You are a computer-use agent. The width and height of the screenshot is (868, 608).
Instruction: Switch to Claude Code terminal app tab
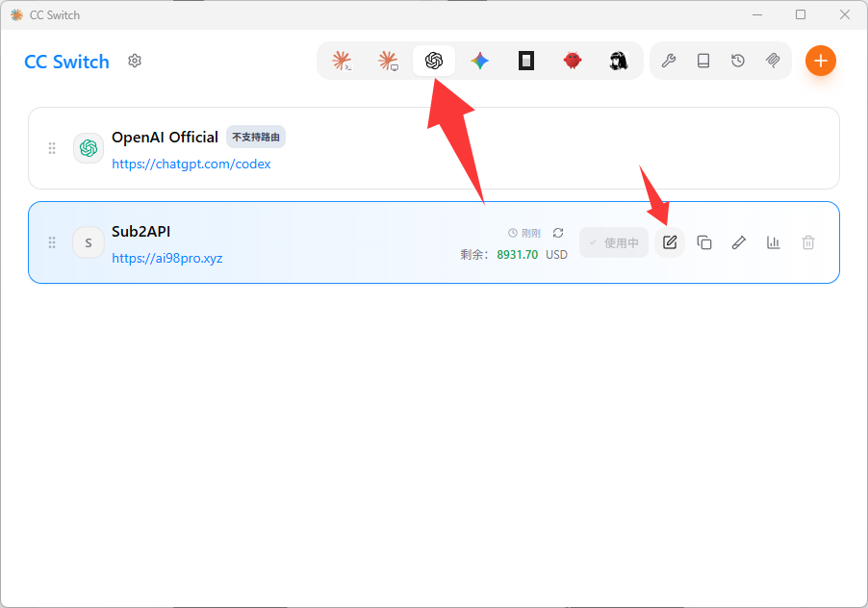tap(342, 61)
